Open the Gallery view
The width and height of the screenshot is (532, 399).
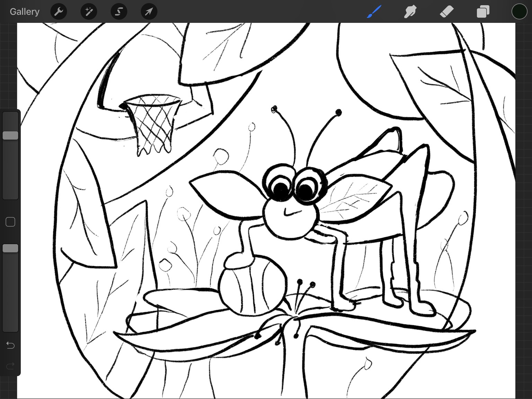click(x=24, y=11)
